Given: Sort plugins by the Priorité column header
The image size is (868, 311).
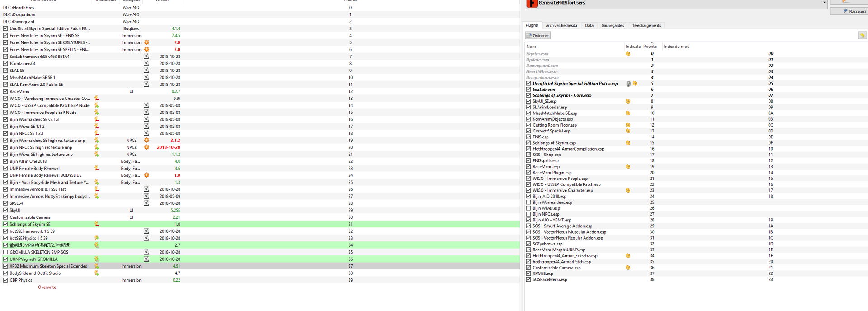Looking at the screenshot, I should tap(650, 46).
